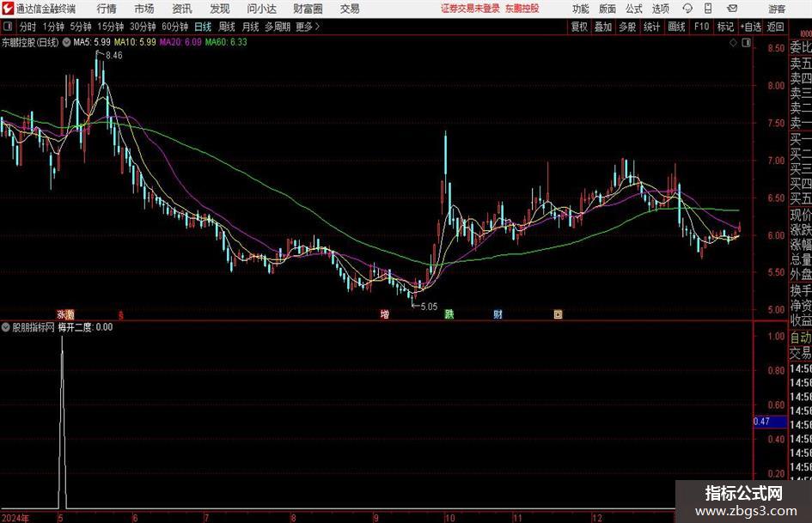Open the 选项 menu

click(660, 9)
